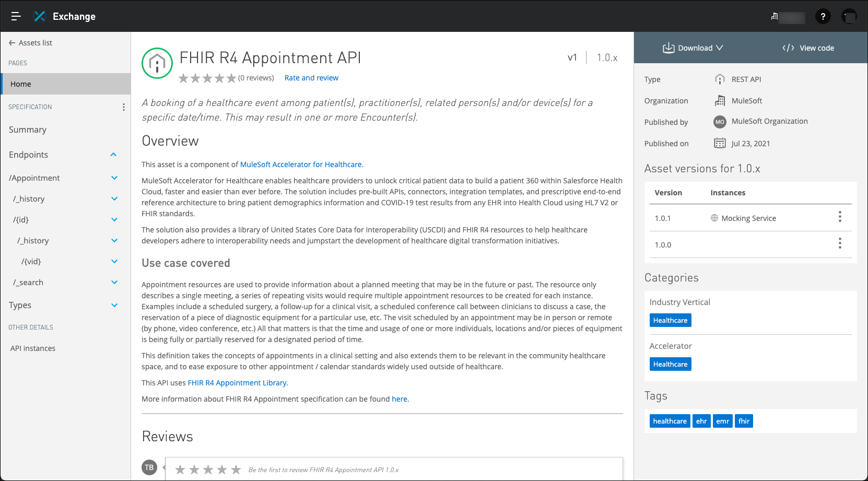Expand the Types section
The image size is (868, 481).
pos(114,306)
